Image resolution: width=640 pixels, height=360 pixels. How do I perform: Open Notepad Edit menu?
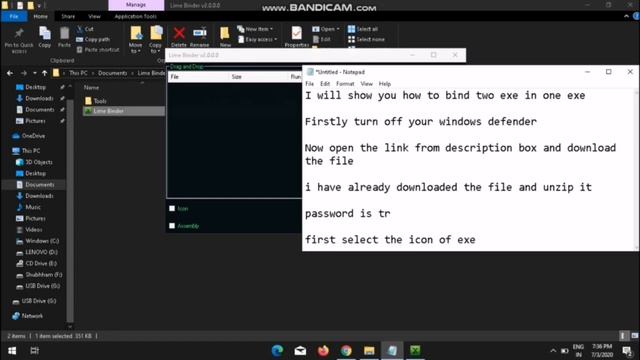[x=325, y=84]
